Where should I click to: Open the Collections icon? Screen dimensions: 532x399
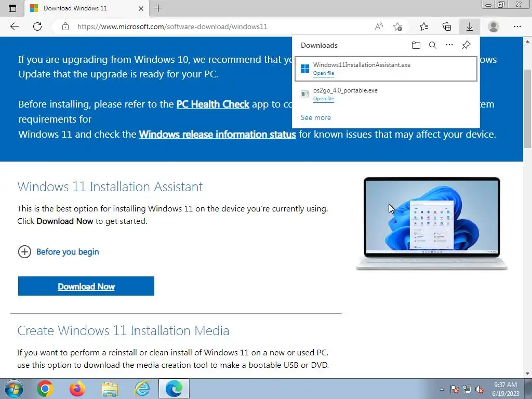(447, 26)
